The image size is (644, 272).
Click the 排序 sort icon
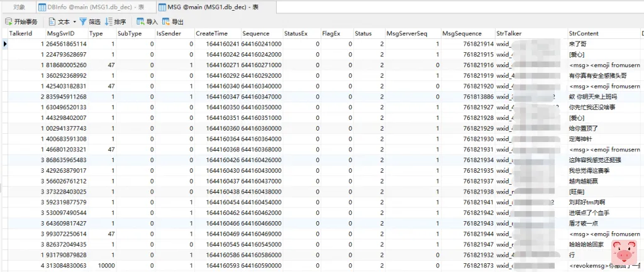click(109, 21)
